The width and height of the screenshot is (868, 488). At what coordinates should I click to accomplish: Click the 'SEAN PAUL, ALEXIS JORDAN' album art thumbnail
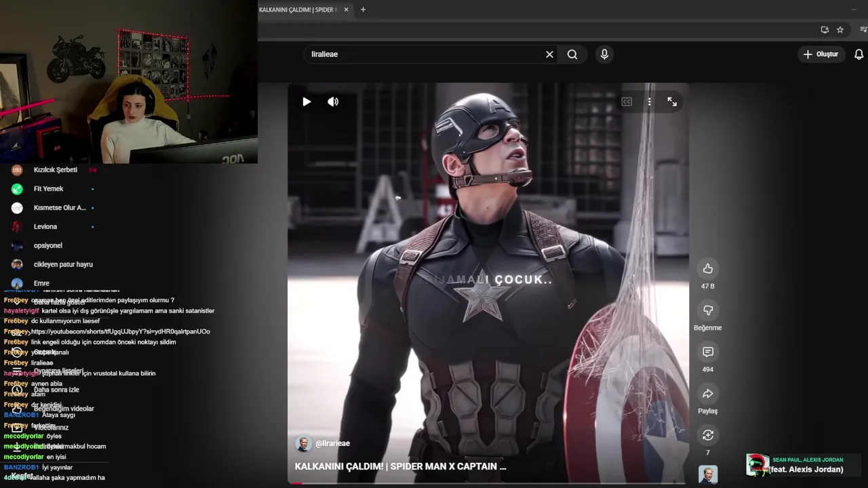click(757, 465)
